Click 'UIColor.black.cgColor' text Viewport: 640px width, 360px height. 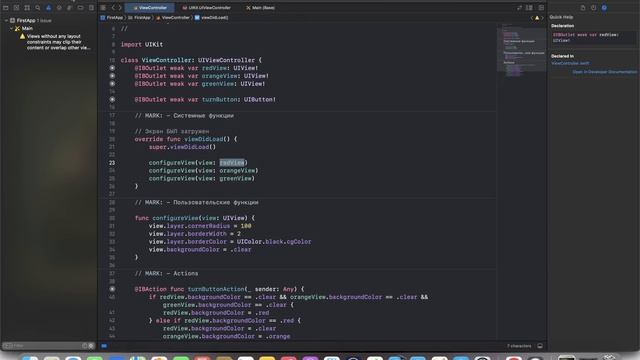coord(274,242)
